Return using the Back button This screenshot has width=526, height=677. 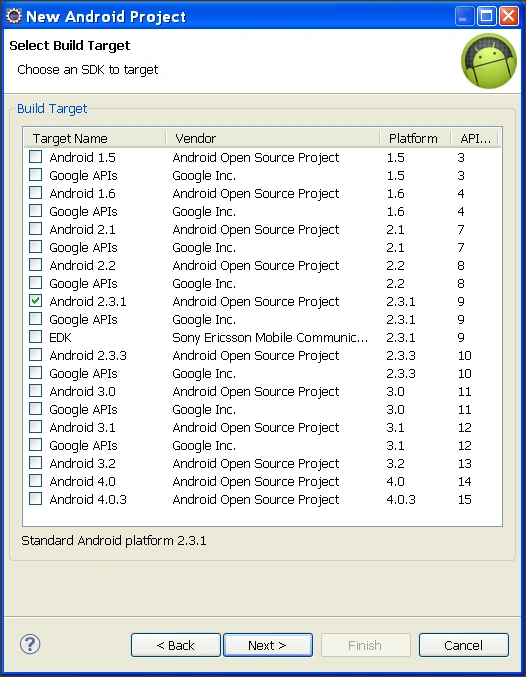(176, 645)
